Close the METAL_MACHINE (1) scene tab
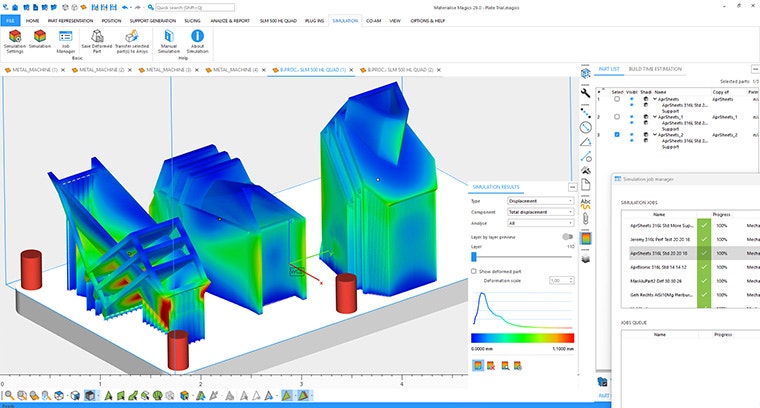This screenshot has width=760, height=408. point(63,70)
